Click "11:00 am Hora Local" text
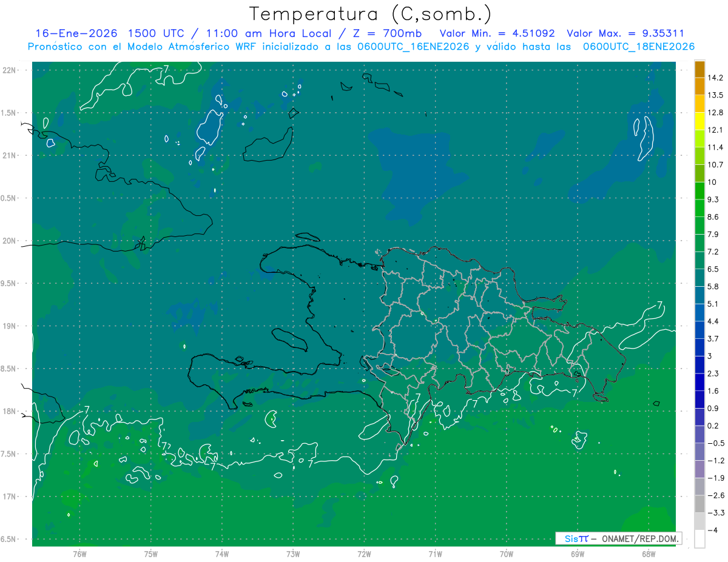 coord(268,33)
